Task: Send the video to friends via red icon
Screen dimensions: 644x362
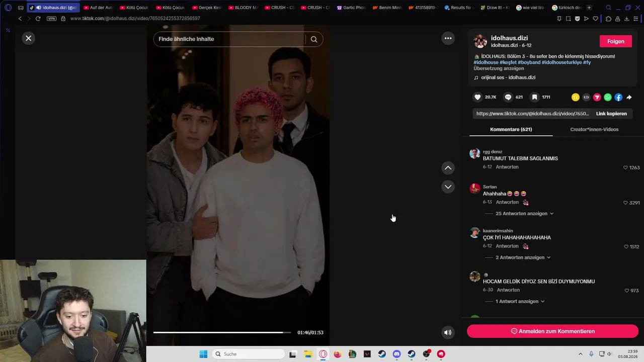Action: tap(597, 97)
